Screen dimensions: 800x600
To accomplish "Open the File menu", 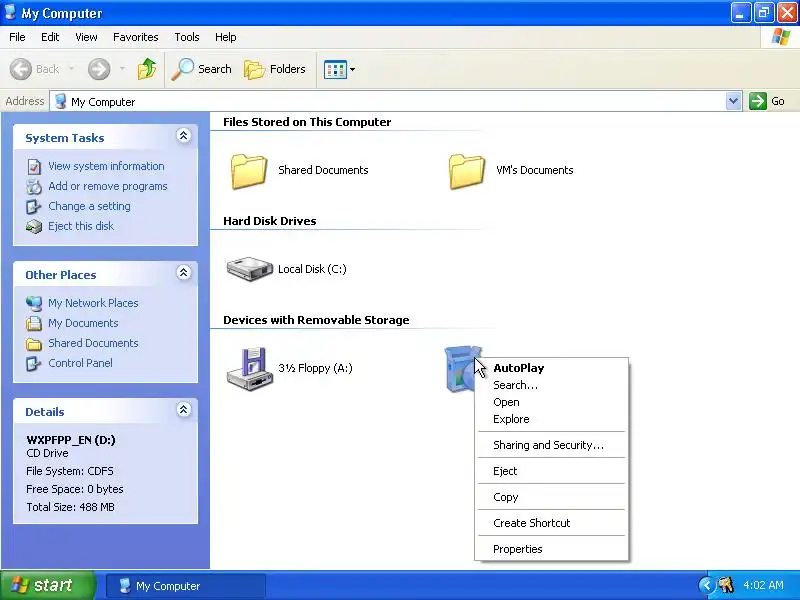I will point(17,37).
